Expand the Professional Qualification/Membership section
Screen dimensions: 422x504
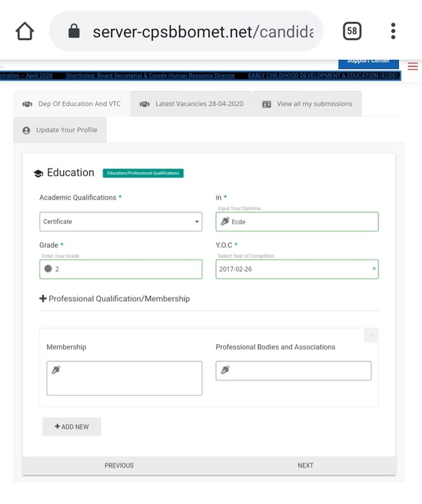coord(114,299)
